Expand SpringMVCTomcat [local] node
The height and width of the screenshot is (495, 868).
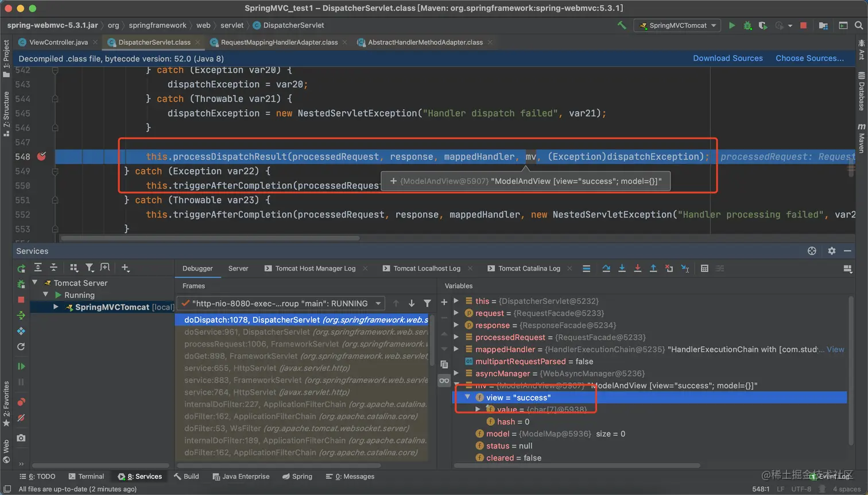[x=56, y=307]
